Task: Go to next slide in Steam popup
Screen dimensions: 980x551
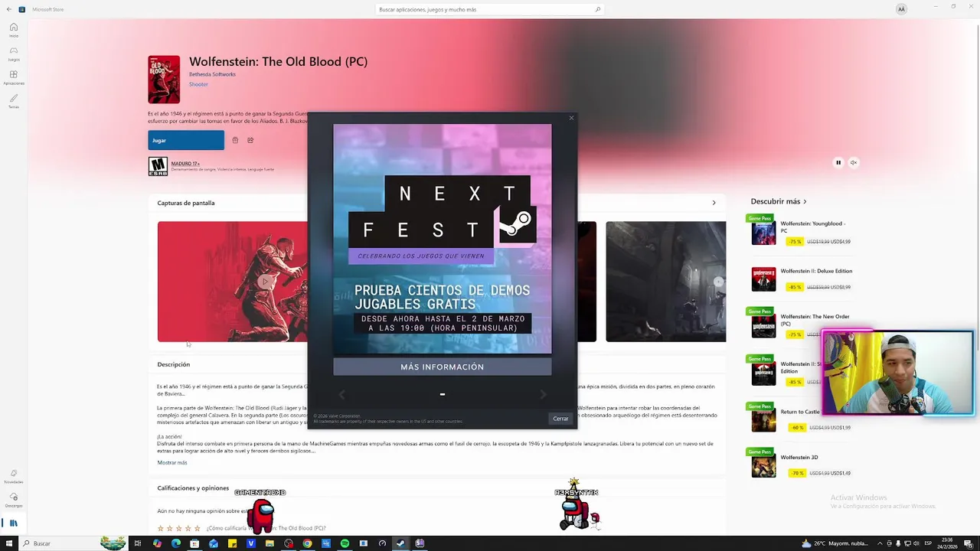Action: click(543, 394)
